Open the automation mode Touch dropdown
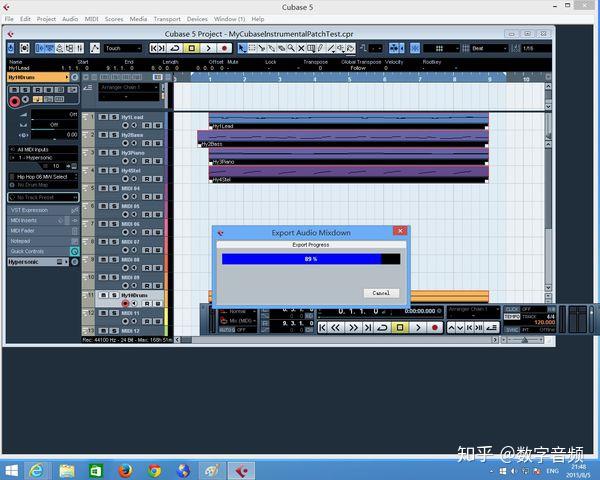Image resolution: width=600 pixels, height=480 pixels. point(123,48)
